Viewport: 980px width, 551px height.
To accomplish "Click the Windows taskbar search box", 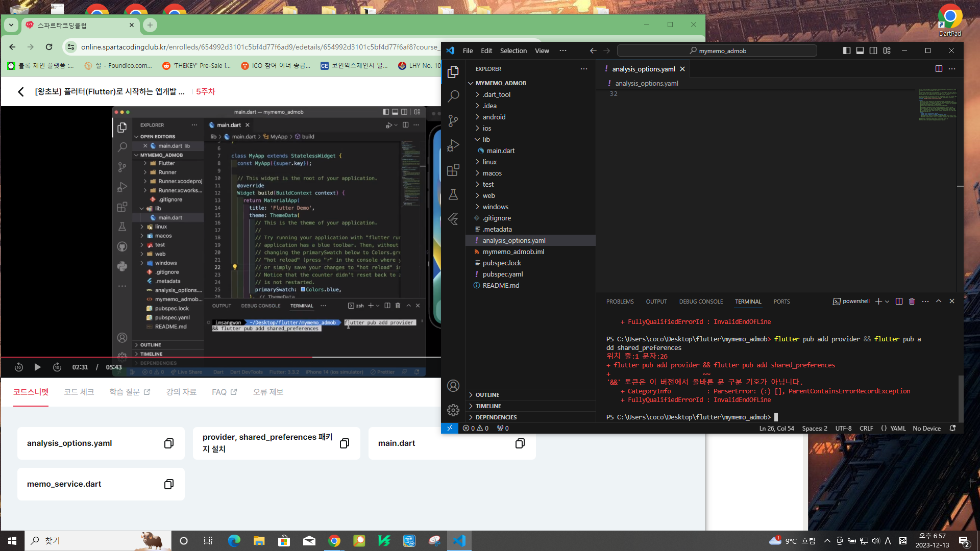I will [x=97, y=541].
